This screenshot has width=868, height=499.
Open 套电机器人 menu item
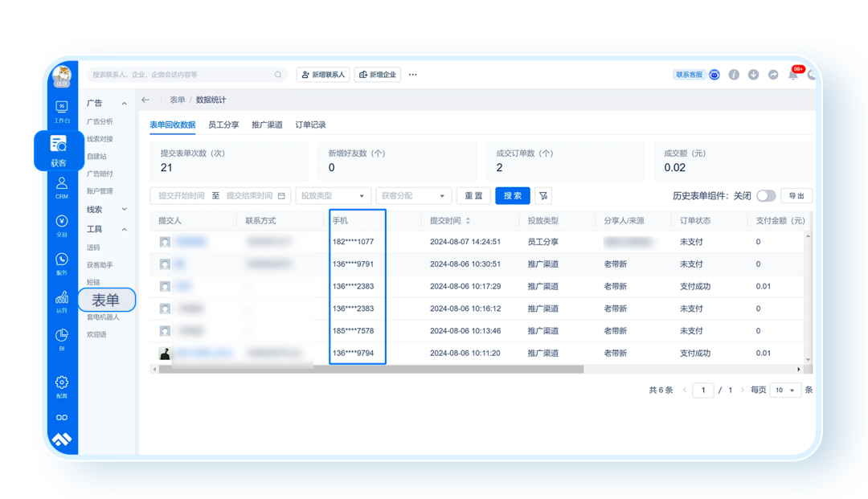(103, 317)
